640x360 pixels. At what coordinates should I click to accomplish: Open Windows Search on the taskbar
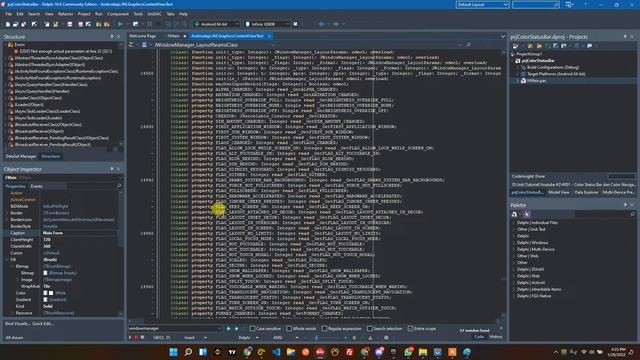[188, 352]
